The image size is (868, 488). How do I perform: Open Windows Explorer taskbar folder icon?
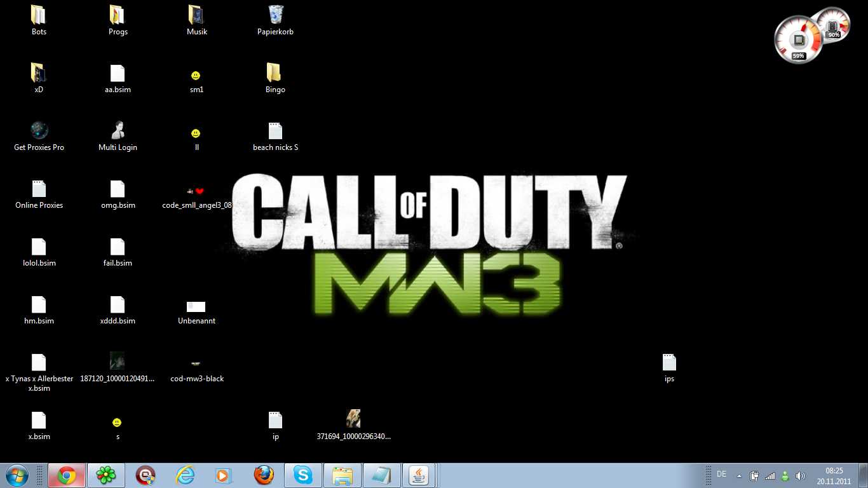[342, 475]
